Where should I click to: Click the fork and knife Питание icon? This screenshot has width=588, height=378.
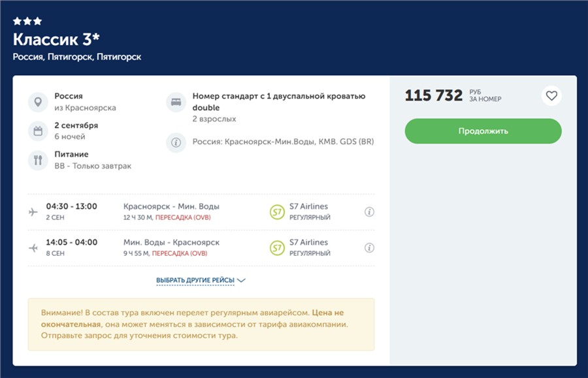pyautogui.click(x=38, y=160)
